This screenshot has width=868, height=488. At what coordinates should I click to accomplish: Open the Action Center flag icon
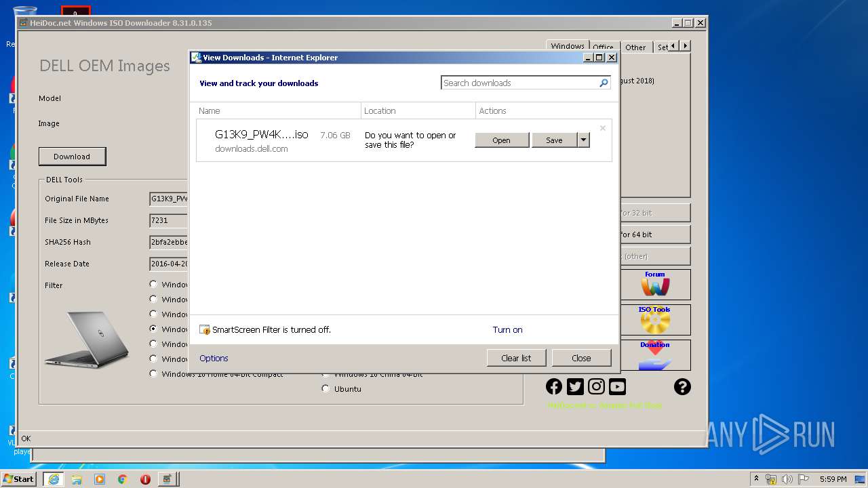click(804, 479)
